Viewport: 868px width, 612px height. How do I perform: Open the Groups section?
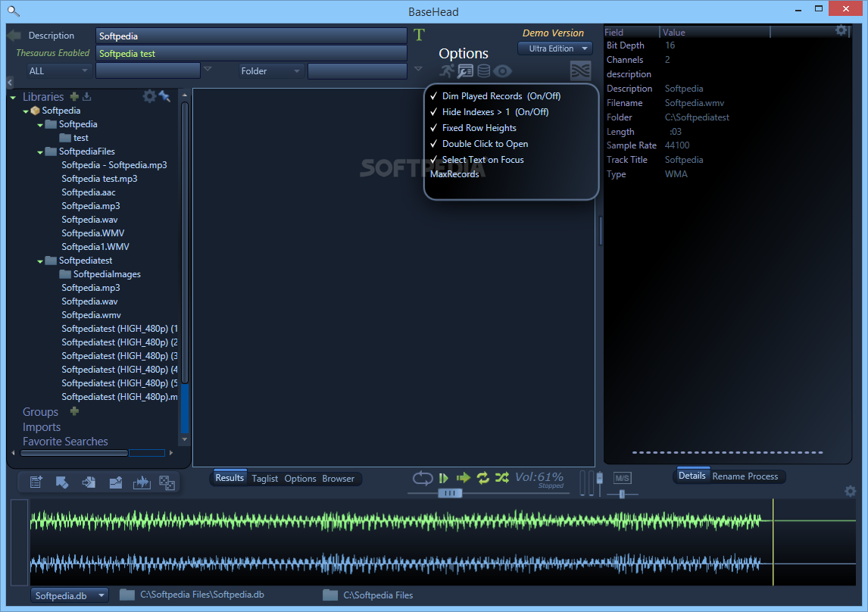click(40, 412)
